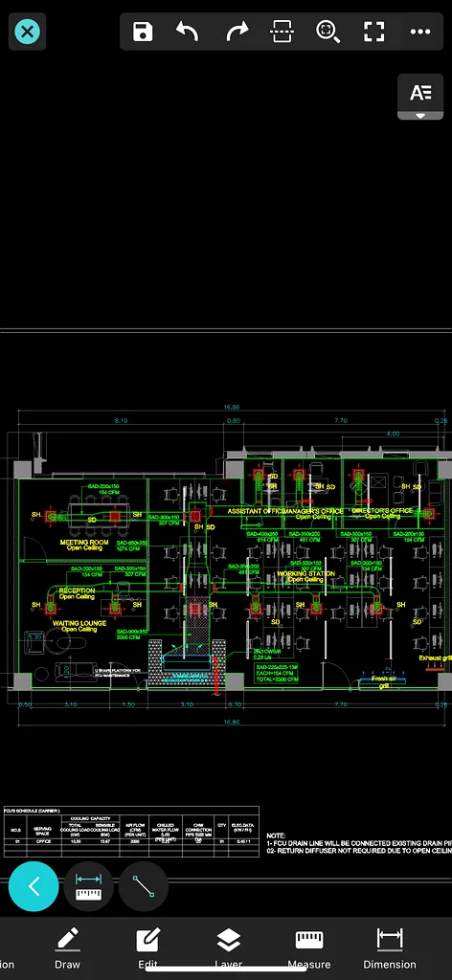Switch to the Measure tab
This screenshot has height=980, width=452.
click(x=309, y=948)
